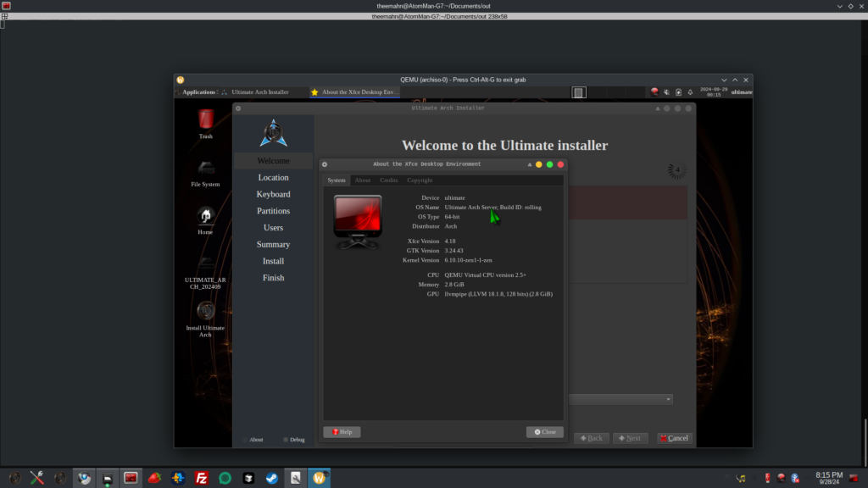Click the shade arrow on About dialog titlebar
The width and height of the screenshot is (868, 488).
[530, 164]
